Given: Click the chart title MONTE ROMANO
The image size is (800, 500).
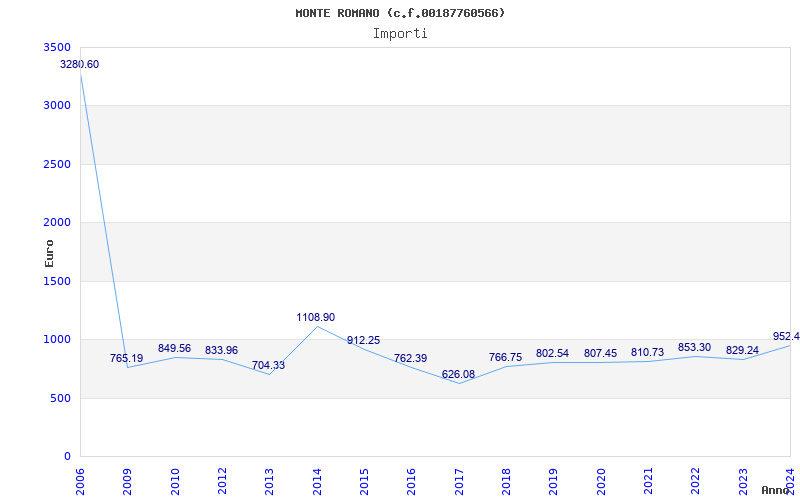Looking at the screenshot, I should click(x=400, y=13).
